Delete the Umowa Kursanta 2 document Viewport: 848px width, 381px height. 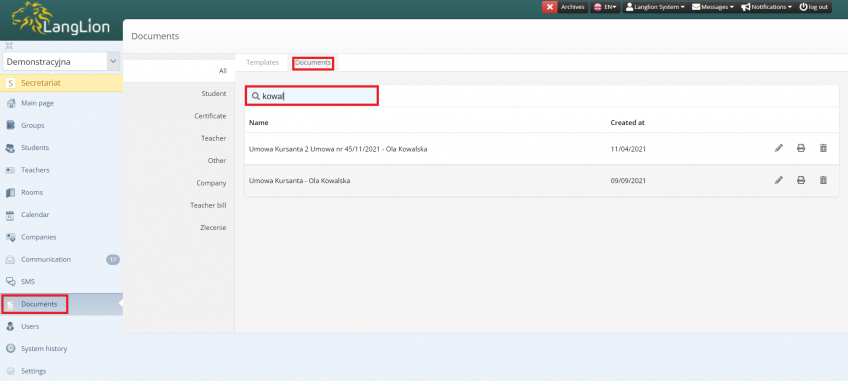click(823, 148)
